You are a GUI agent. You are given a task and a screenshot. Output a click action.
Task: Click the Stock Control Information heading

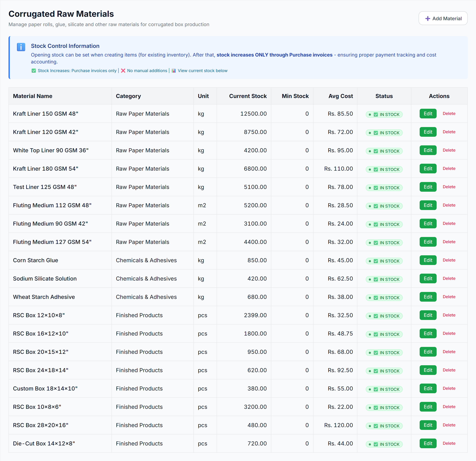coord(65,46)
